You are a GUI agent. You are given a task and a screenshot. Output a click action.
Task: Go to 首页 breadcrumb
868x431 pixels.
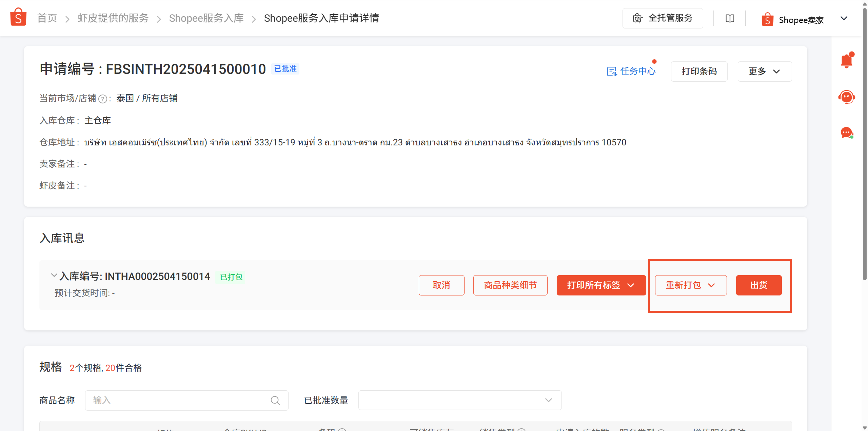pos(47,18)
